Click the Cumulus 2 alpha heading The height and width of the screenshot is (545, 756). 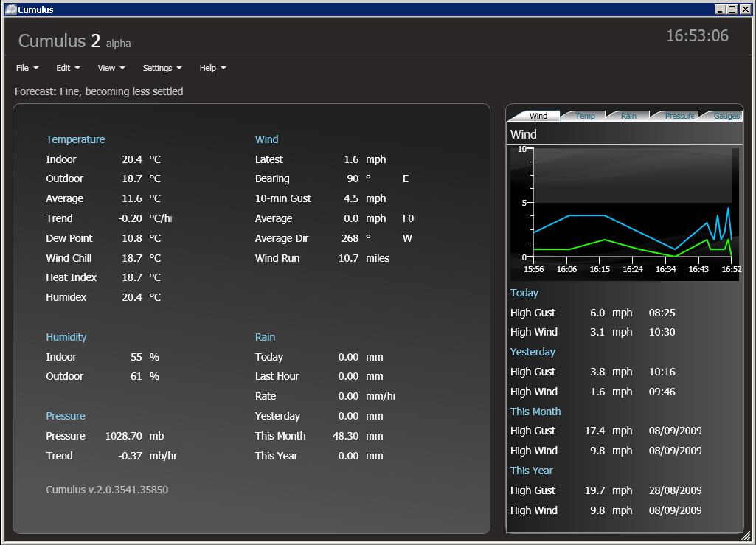click(74, 41)
